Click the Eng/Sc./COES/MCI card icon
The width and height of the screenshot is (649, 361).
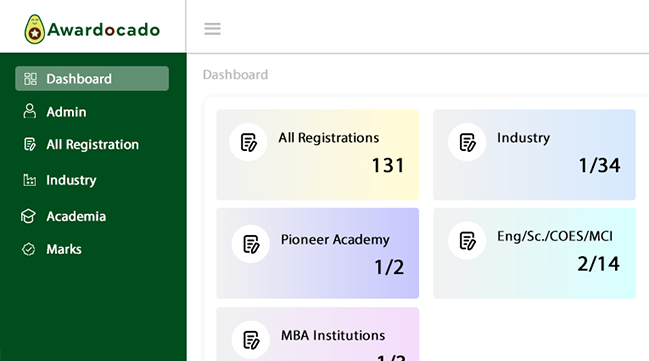(x=467, y=241)
